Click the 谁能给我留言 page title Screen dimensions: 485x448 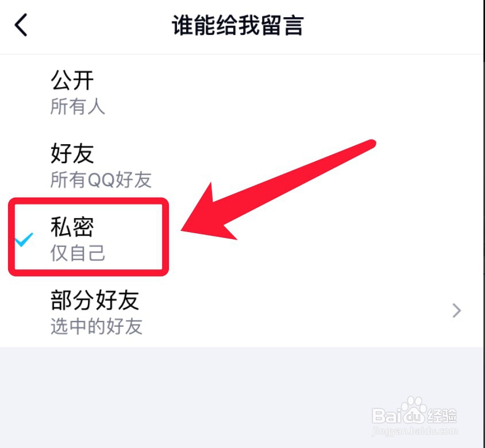[237, 25]
